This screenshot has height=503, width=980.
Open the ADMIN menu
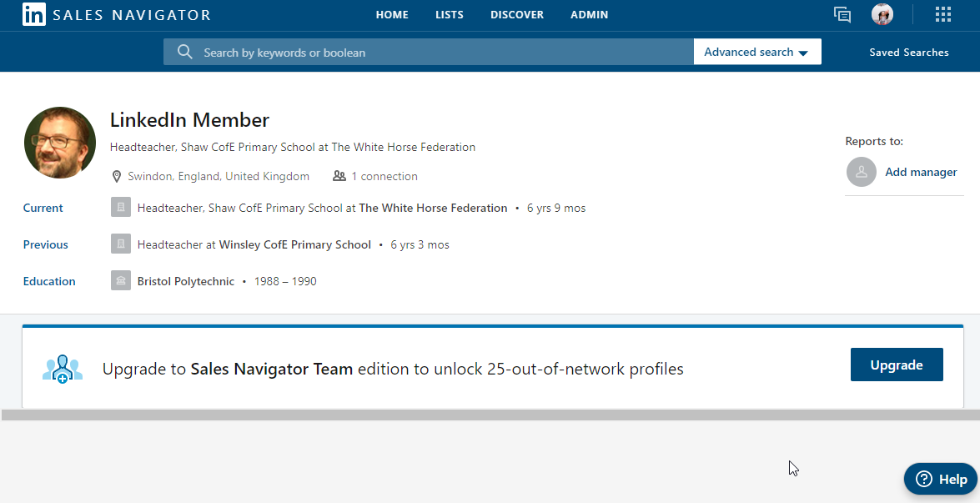click(589, 15)
